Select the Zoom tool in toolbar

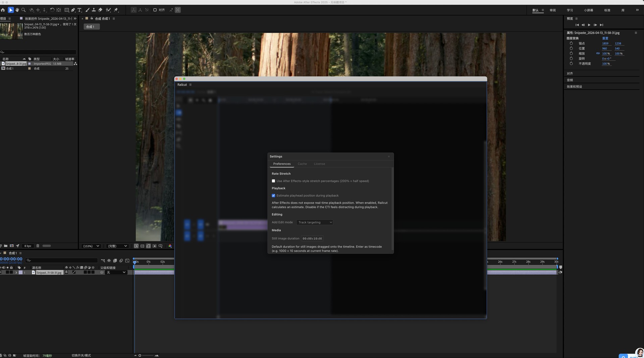(23, 10)
